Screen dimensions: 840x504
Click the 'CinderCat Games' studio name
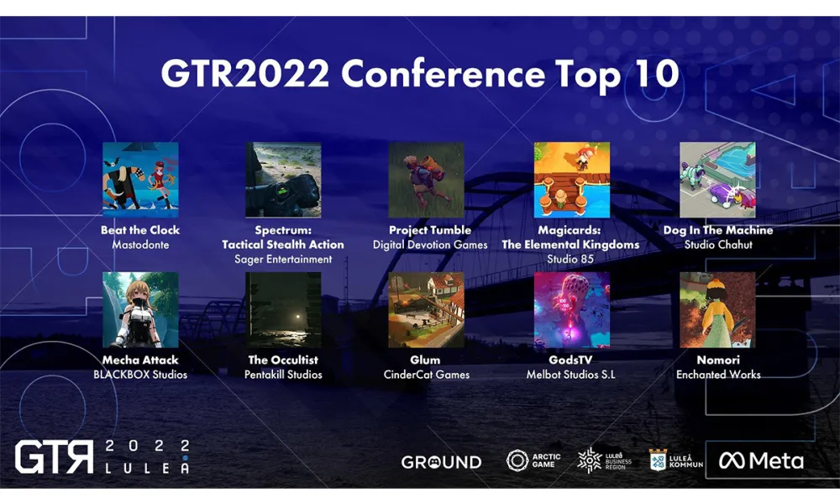pos(427,375)
